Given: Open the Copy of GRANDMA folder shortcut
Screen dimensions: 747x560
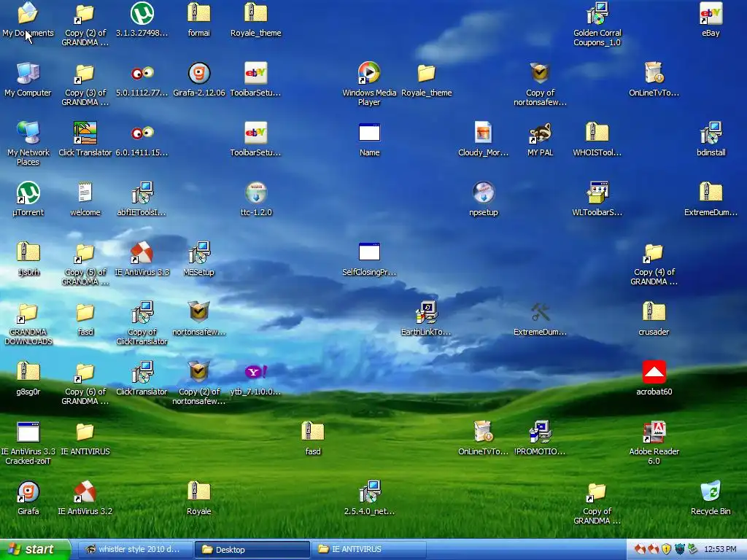Looking at the screenshot, I should 597,502.
